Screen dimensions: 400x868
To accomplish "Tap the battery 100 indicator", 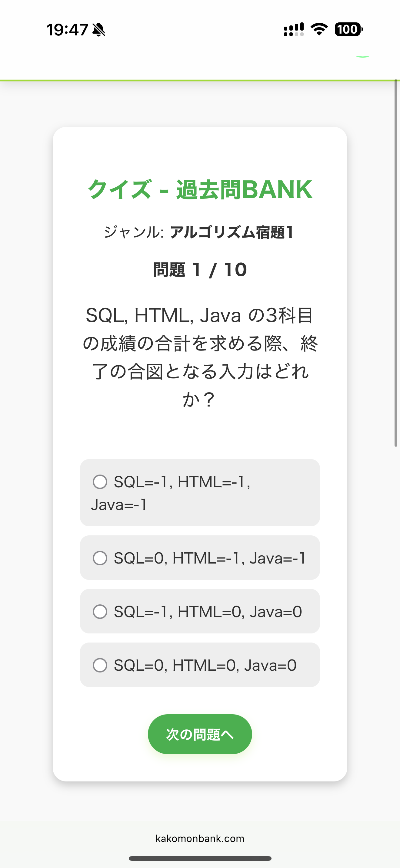I will click(349, 29).
